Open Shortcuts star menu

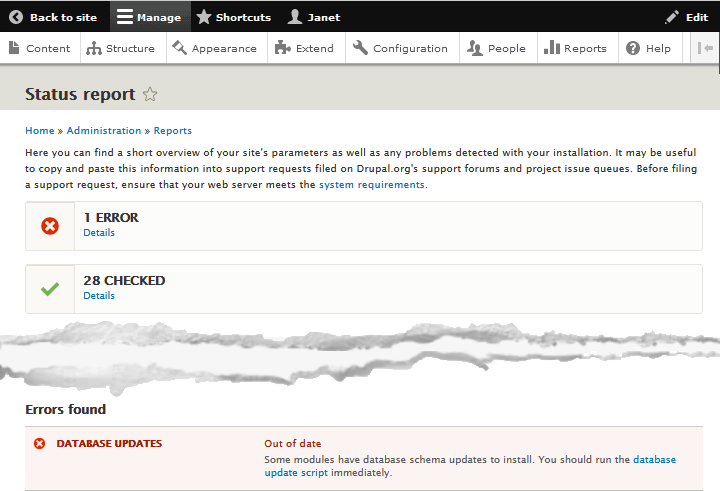(x=233, y=17)
